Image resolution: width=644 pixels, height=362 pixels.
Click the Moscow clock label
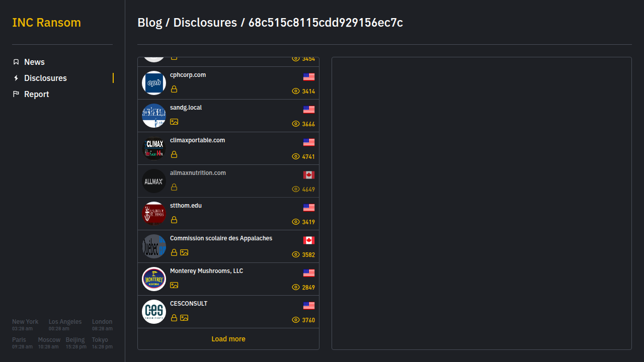coord(49,340)
